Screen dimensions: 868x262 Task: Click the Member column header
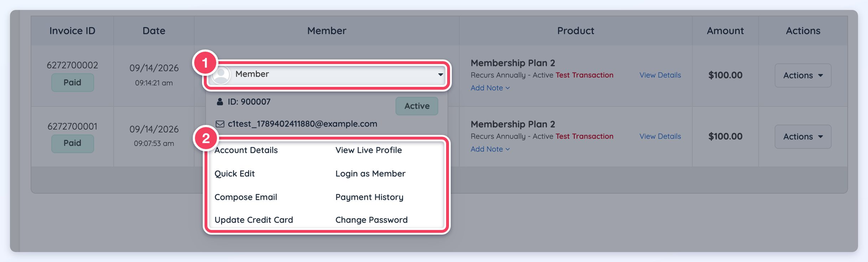click(327, 31)
